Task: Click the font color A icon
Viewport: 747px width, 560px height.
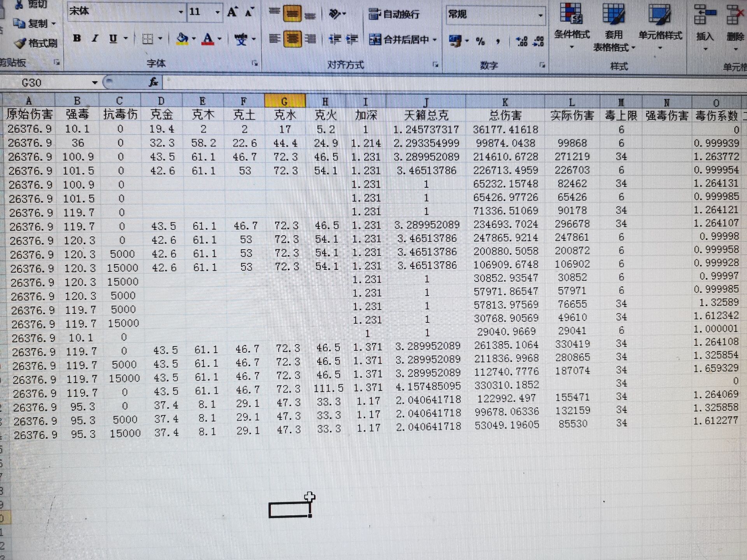Action: pyautogui.click(x=208, y=38)
